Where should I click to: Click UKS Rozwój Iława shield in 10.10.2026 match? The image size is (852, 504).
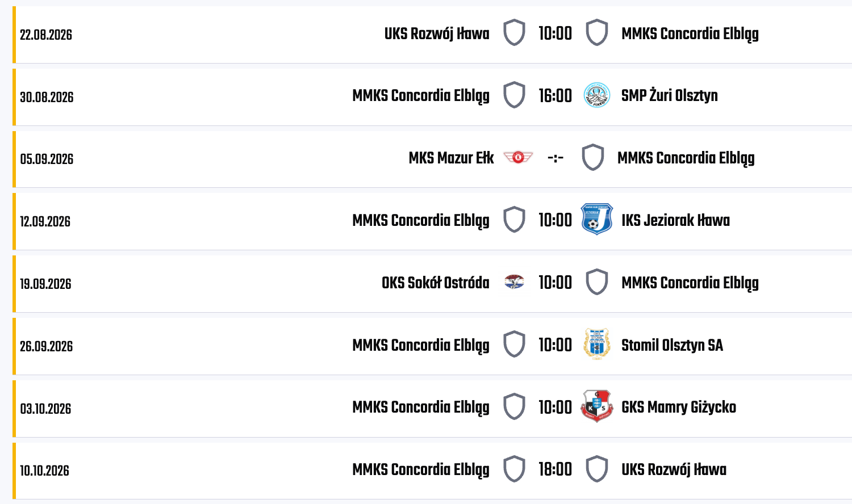597,469
